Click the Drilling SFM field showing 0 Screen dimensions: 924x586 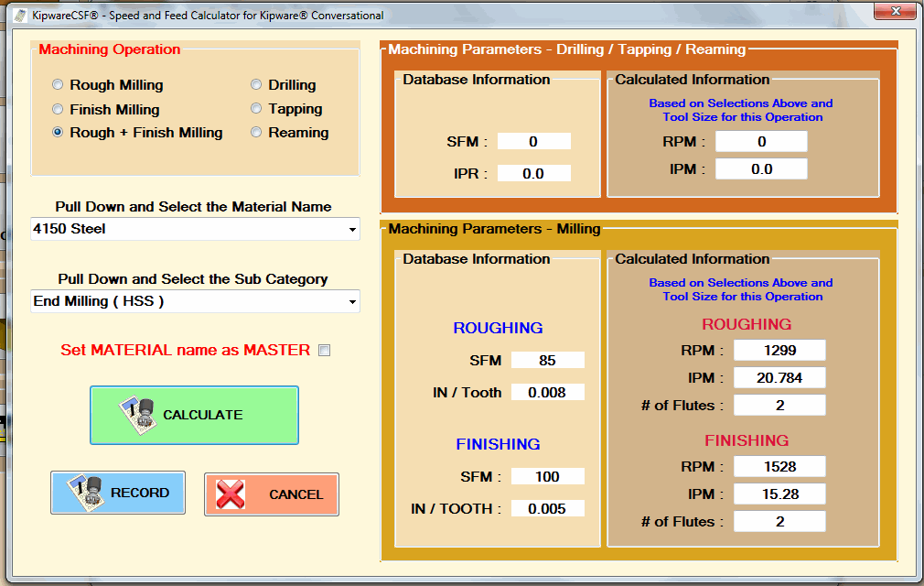pyautogui.click(x=534, y=142)
